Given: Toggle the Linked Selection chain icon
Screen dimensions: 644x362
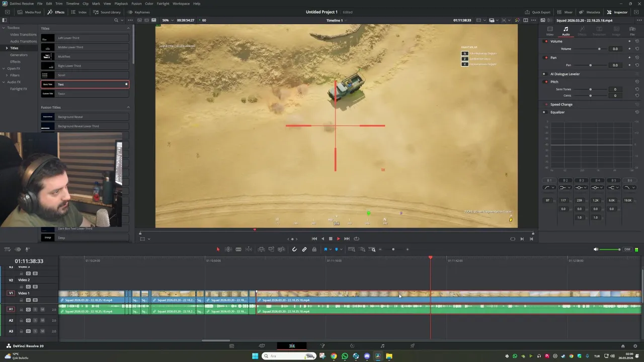Looking at the screenshot, I should tap(304, 249).
